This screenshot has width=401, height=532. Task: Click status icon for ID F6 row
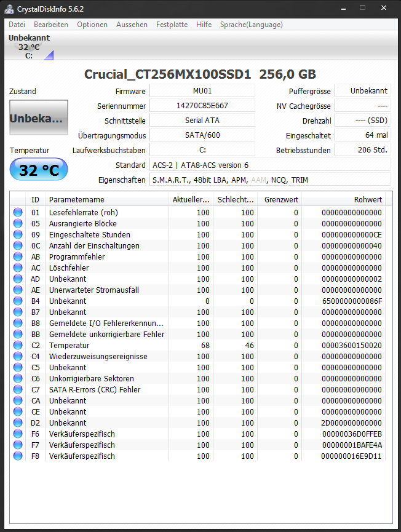[18, 434]
